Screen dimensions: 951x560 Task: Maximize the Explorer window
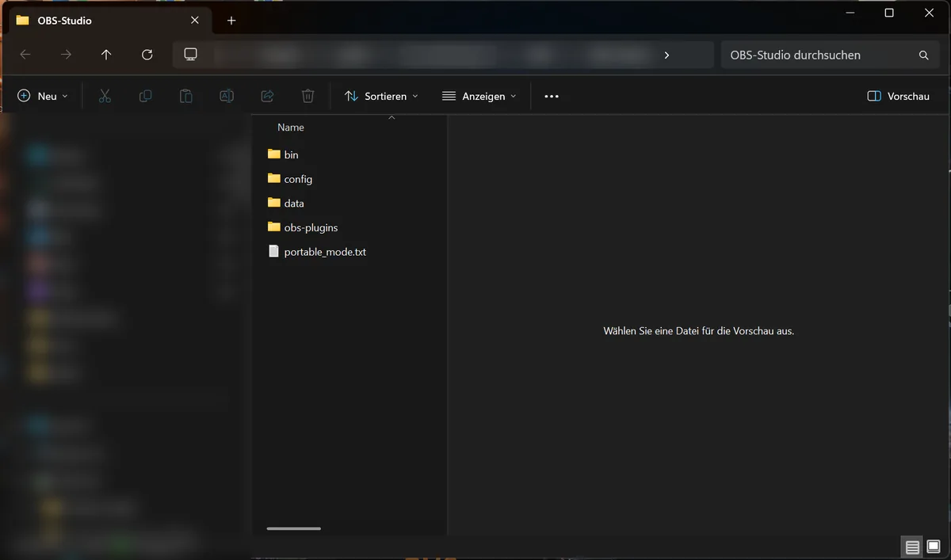pyautogui.click(x=889, y=13)
